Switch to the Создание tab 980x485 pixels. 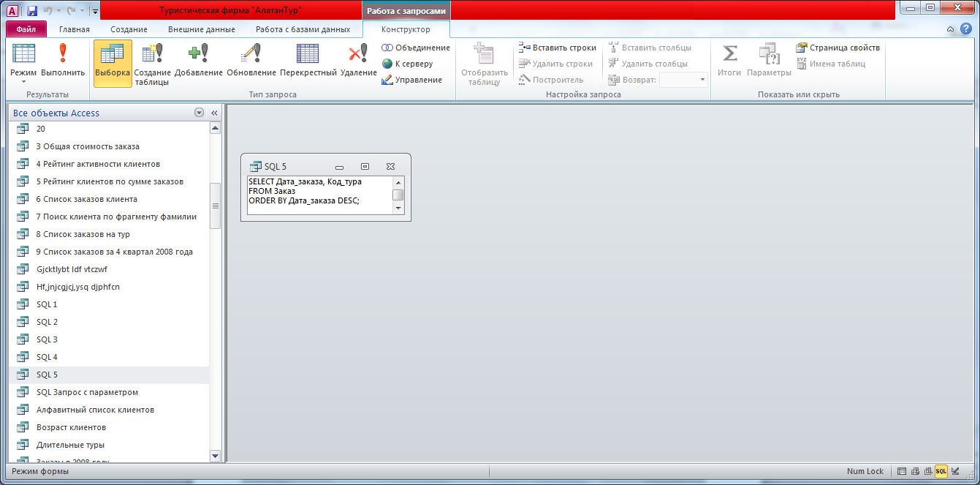tap(129, 29)
